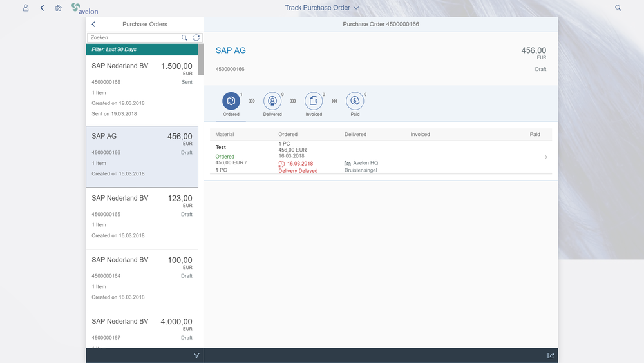The image size is (644, 363).
Task: Click the Invoiced column header in table
Action: tap(420, 134)
